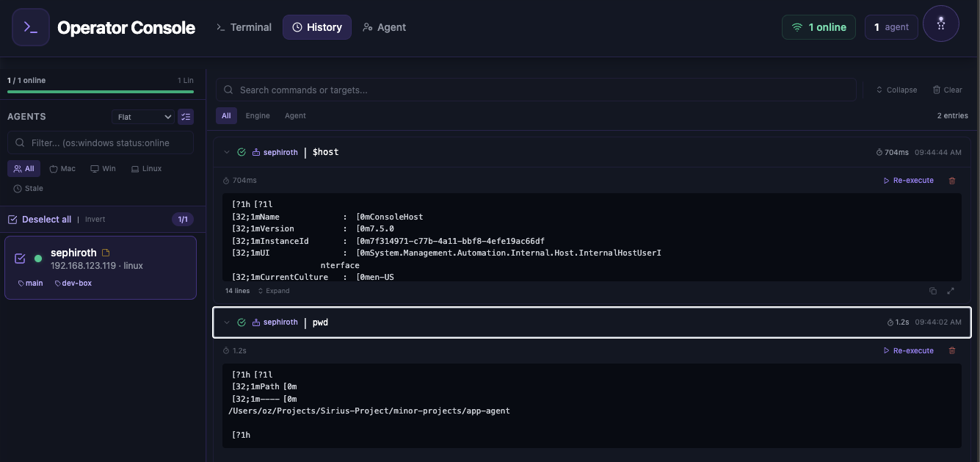Filter agents by Linux
This screenshot has height=462, width=980.
[x=146, y=169]
